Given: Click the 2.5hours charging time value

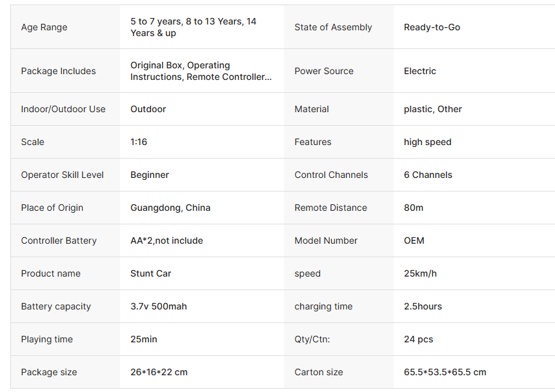Looking at the screenshot, I should click(423, 306).
